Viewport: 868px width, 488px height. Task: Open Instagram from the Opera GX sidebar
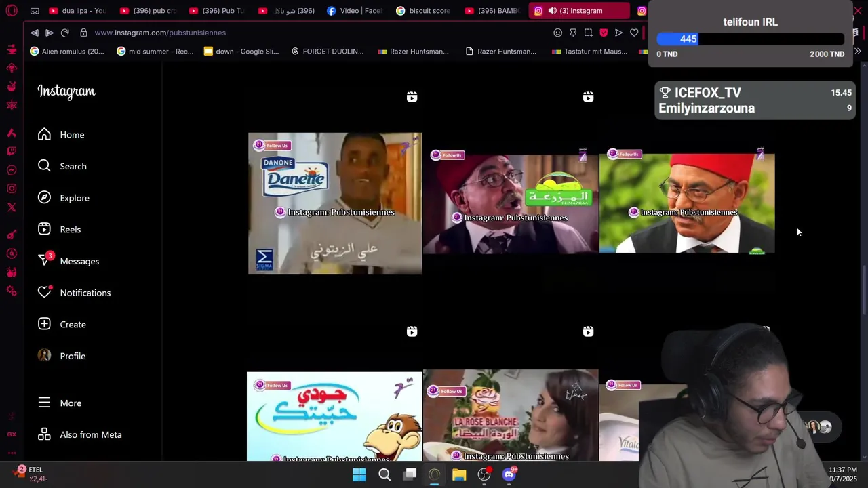point(12,188)
